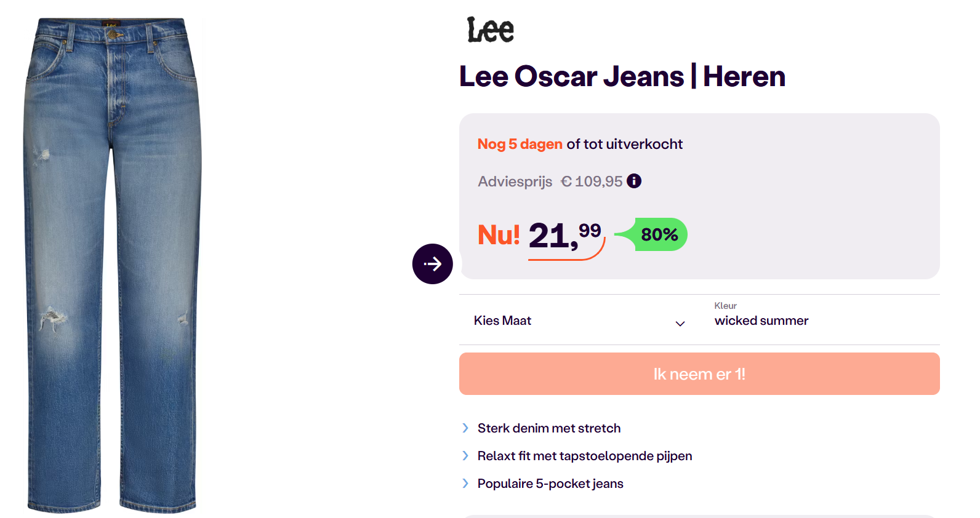This screenshot has height=518, width=980.
Task: Click the Nu! 21,99 price display
Action: 540,236
